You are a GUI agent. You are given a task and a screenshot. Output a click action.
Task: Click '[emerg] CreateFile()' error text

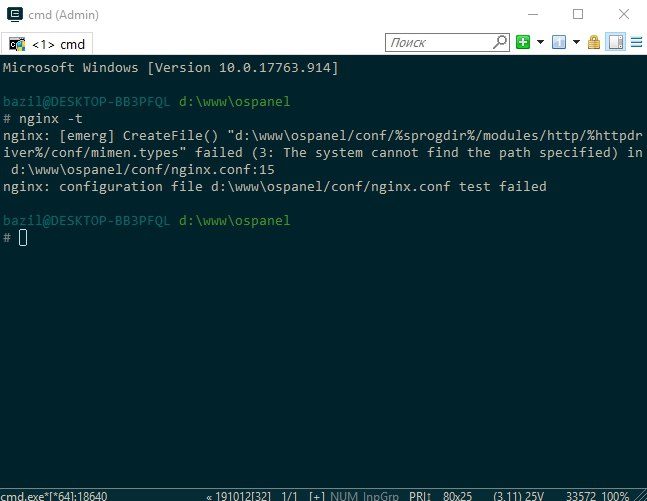139,136
